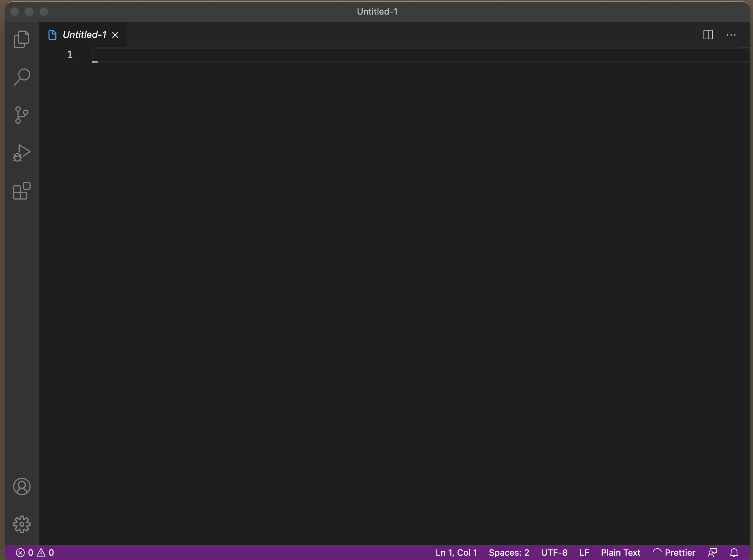Open the Explorer view icon
Screen dimensions: 753x560
tap(21, 39)
